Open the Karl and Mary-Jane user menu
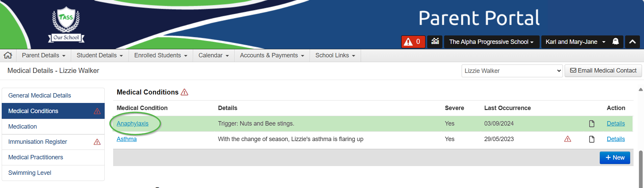Image resolution: width=644 pixels, height=188 pixels. point(575,42)
